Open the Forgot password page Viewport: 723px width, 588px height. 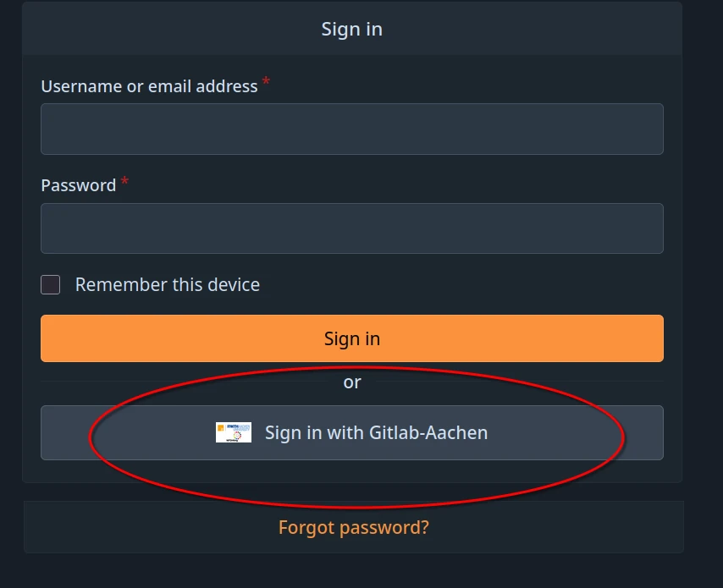pos(352,526)
